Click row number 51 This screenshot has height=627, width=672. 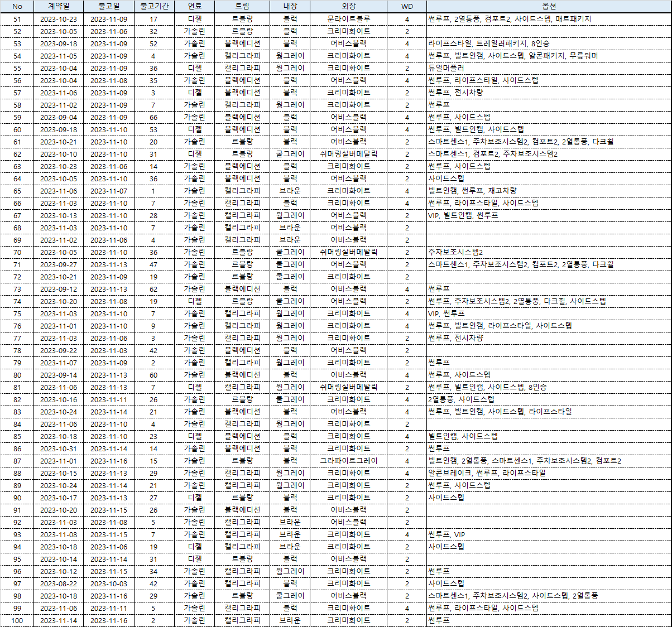(17, 19)
